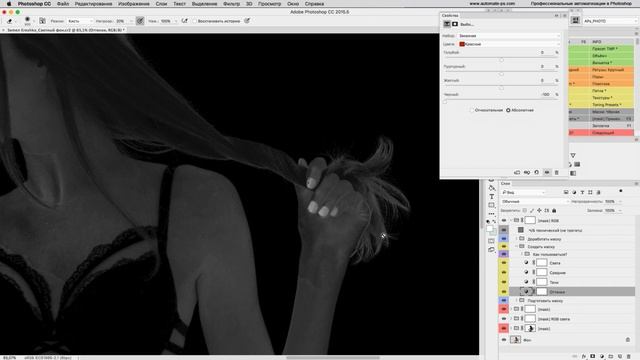The image size is (640, 360).
Task: Toggle visibility of Света layer
Action: [504, 263]
